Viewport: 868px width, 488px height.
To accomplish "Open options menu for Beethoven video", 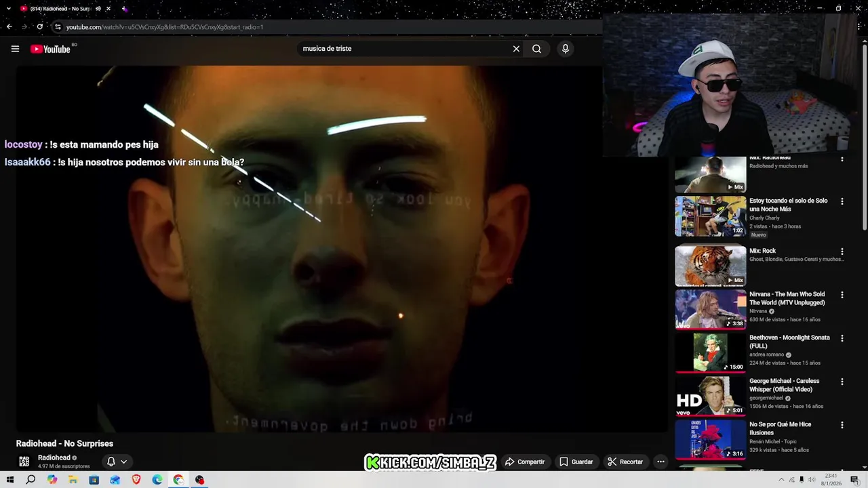I will [842, 338].
